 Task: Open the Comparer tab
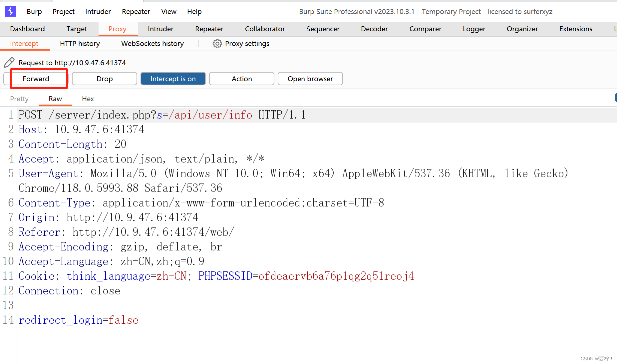426,29
